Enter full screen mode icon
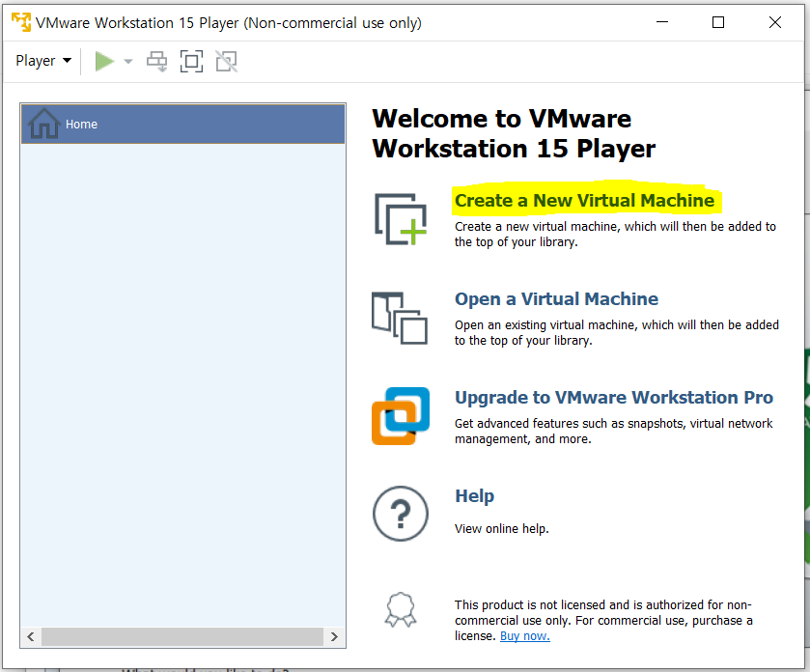 pyautogui.click(x=192, y=62)
